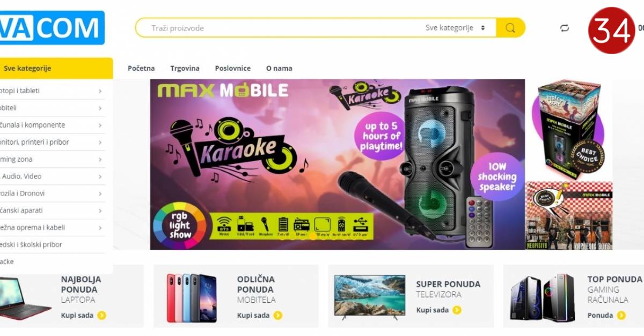The image size is (644, 336).
Task: Expand the Računala i komponente chevron
Action: (x=100, y=125)
